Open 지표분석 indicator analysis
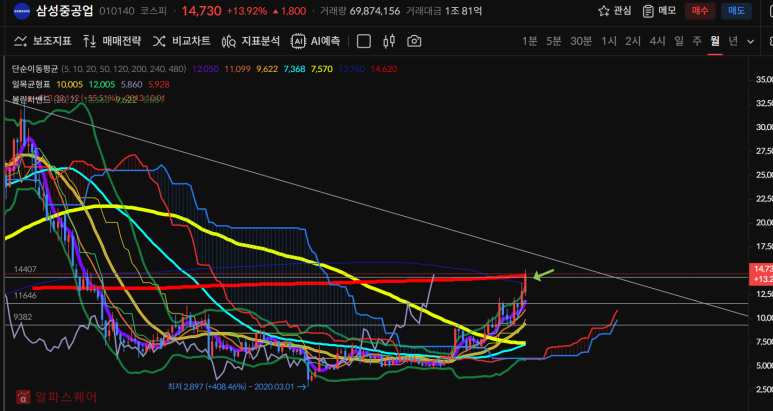The height and width of the screenshot is (411, 773). click(250, 41)
